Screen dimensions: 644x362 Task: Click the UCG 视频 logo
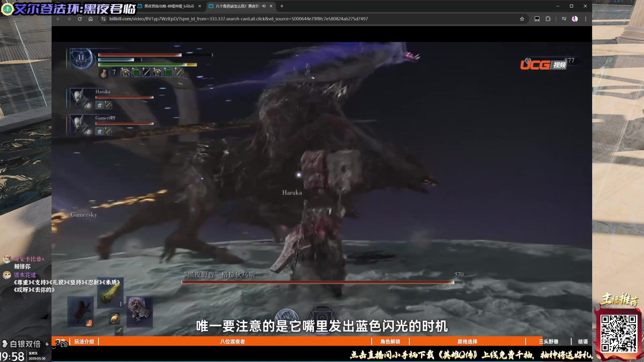click(x=543, y=64)
